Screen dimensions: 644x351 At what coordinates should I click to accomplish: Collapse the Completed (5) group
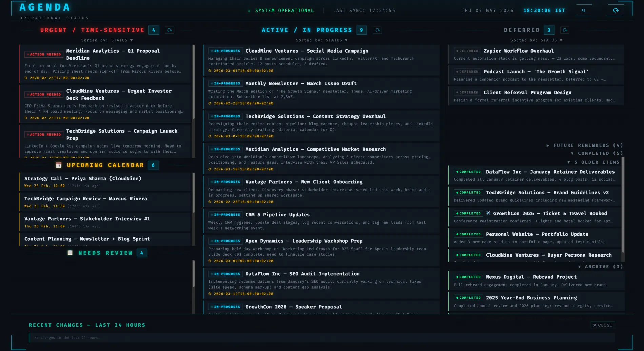(597, 153)
